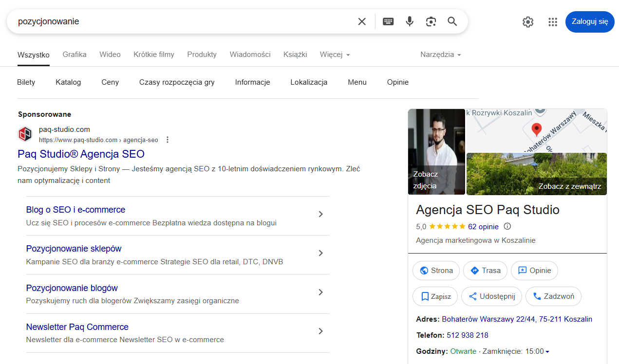Click the address Bohaterów Warszawy 22/44 link
619x364 pixels.
tap(517, 319)
